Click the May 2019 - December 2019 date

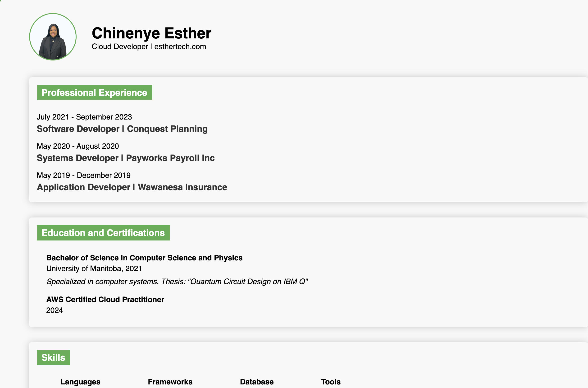coord(84,175)
